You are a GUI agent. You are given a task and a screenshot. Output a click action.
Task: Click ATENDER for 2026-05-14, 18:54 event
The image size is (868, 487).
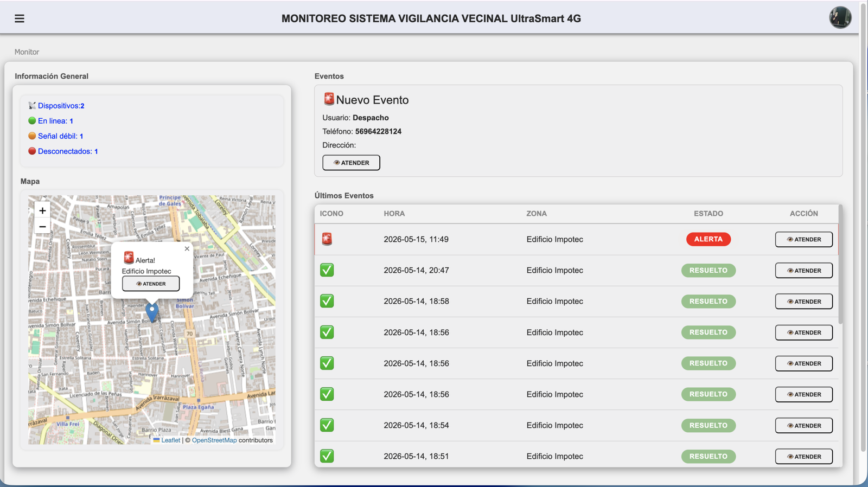804,425
